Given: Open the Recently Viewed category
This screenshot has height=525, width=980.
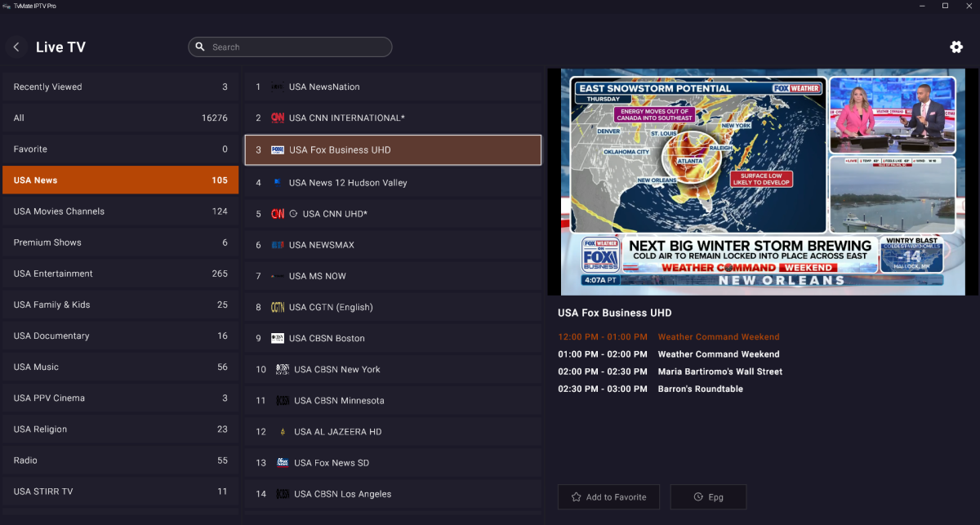Looking at the screenshot, I should pos(120,87).
